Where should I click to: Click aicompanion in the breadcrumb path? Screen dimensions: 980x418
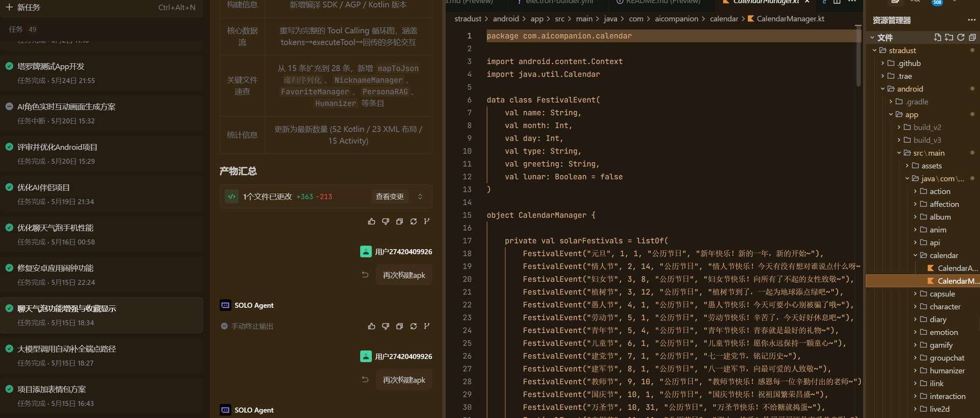pos(676,19)
